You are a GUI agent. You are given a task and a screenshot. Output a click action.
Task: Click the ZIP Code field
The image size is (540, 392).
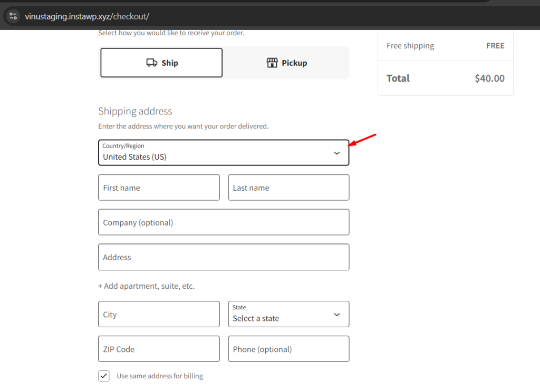coord(159,349)
